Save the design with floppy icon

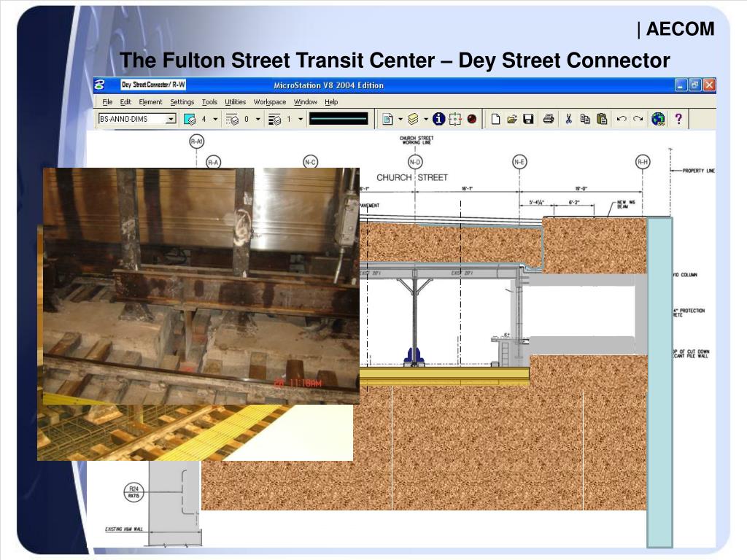click(528, 119)
